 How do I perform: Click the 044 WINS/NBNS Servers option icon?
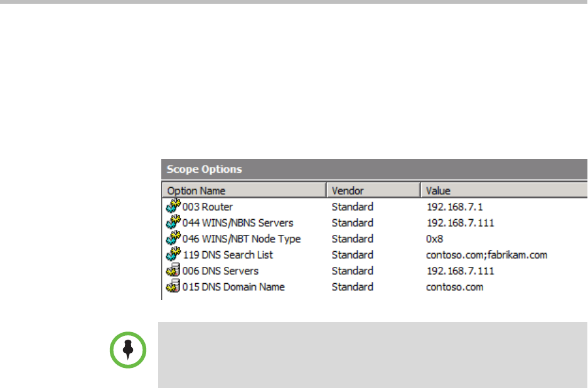click(173, 222)
